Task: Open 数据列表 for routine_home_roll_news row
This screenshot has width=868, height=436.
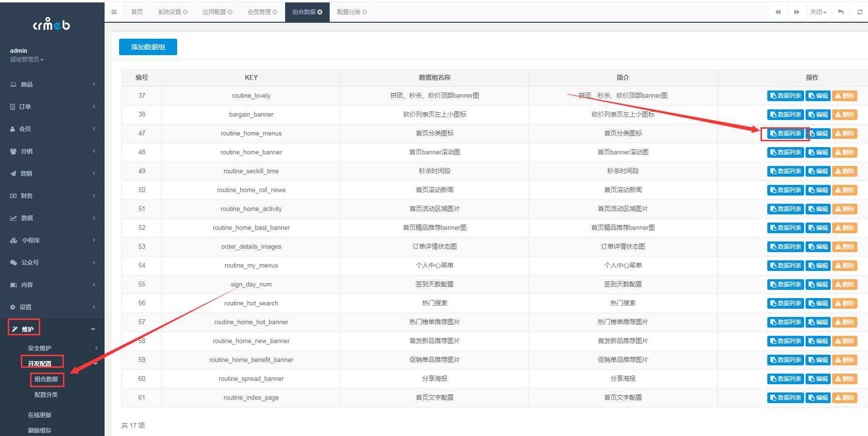Action: [x=786, y=190]
